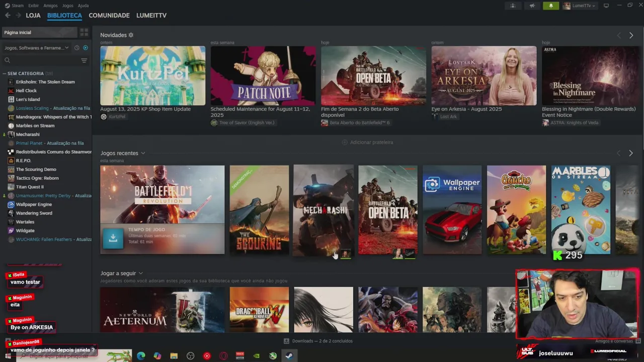Open the Windows Start button
The height and width of the screenshot is (362, 644).
[8, 356]
